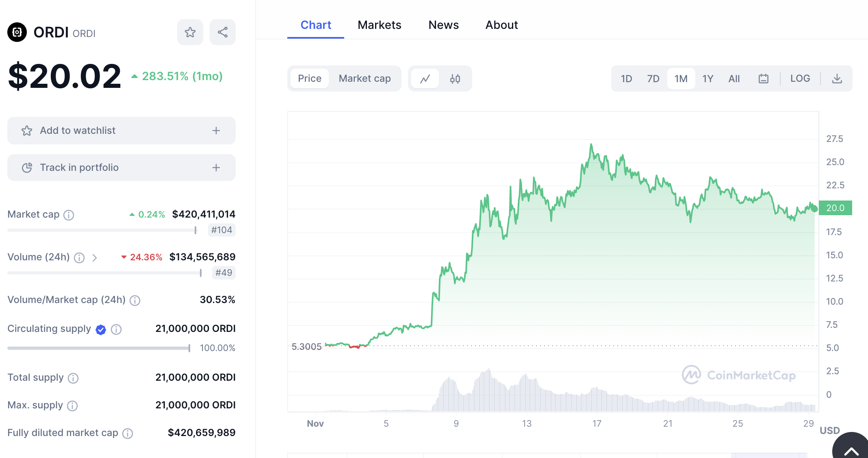
Task: Click info icon beside Circulating supply
Action: tap(116, 329)
